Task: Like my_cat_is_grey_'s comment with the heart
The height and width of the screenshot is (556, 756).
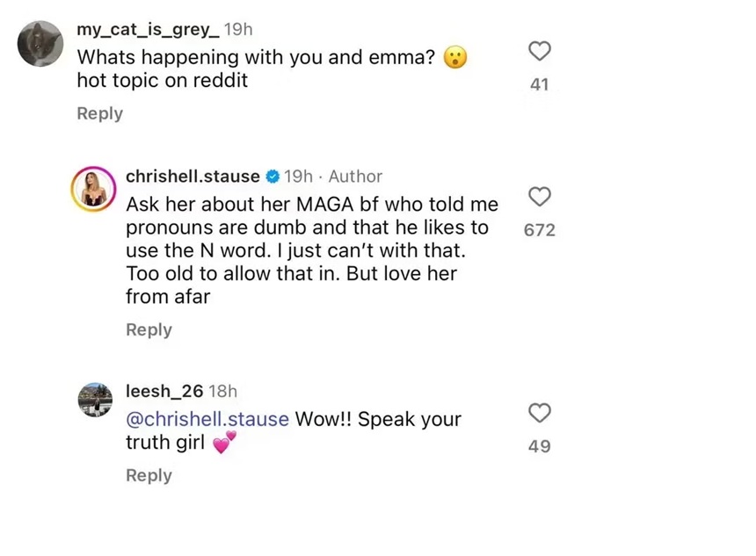Action: click(540, 52)
